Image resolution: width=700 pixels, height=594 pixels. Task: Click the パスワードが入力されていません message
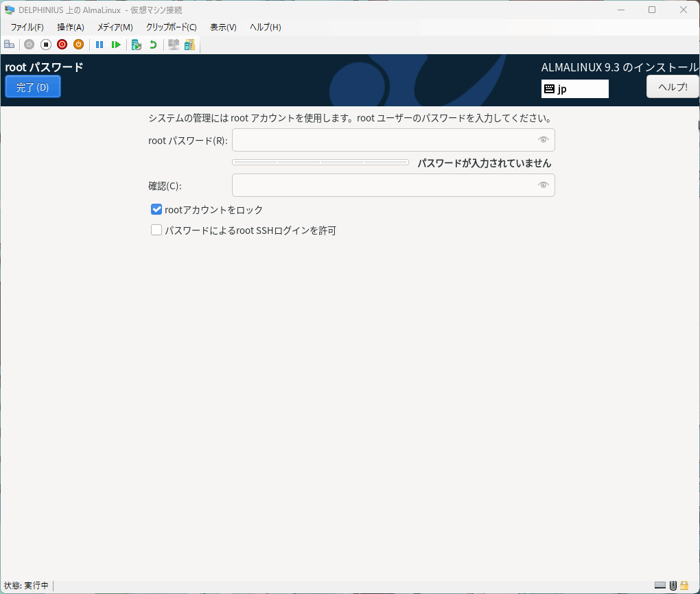485,163
